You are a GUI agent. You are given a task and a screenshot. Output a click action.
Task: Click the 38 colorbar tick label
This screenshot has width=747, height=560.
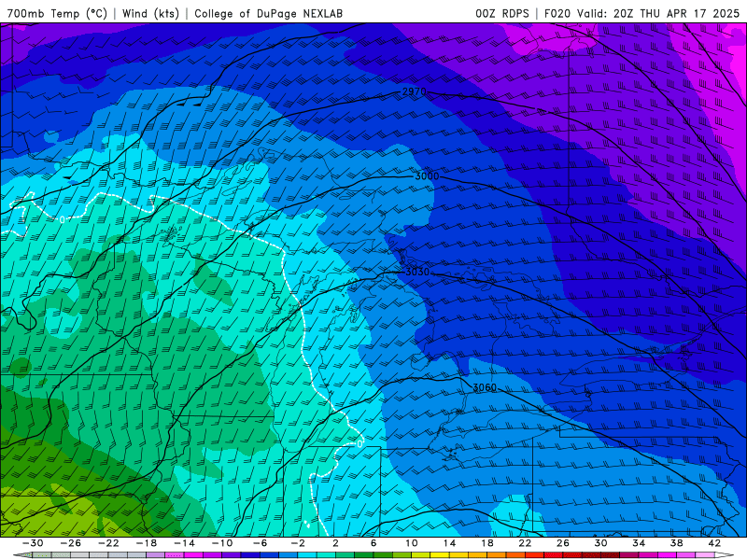pyautogui.click(x=676, y=543)
